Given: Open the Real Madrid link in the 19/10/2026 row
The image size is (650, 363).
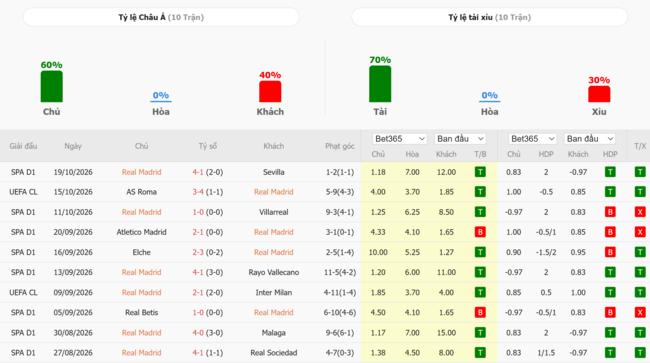Looking at the screenshot, I should [x=141, y=172].
